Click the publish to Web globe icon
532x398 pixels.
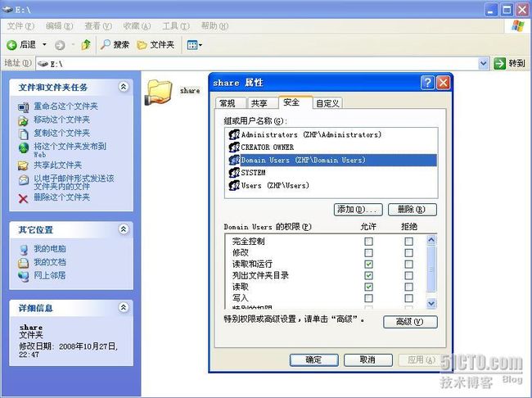click(x=24, y=147)
